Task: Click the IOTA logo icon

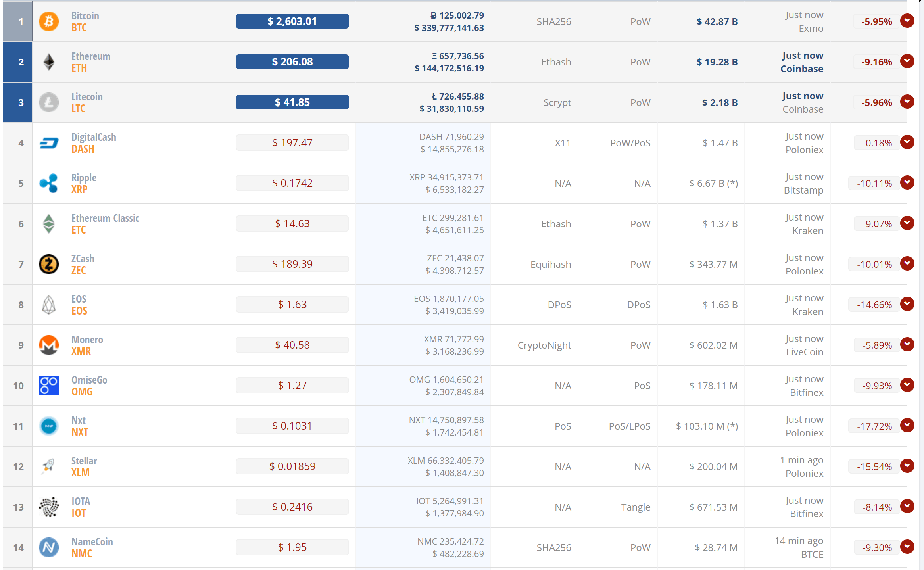Action: pyautogui.click(x=49, y=507)
